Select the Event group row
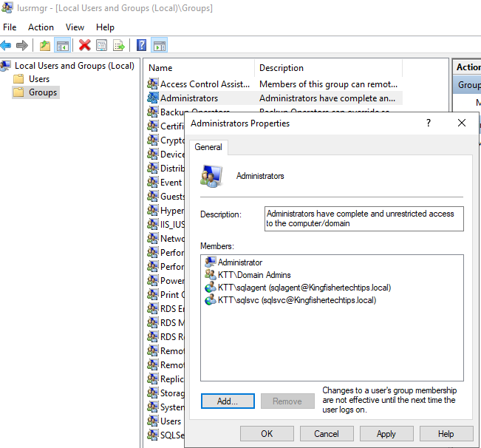The height and width of the screenshot is (448, 481). click(x=166, y=183)
